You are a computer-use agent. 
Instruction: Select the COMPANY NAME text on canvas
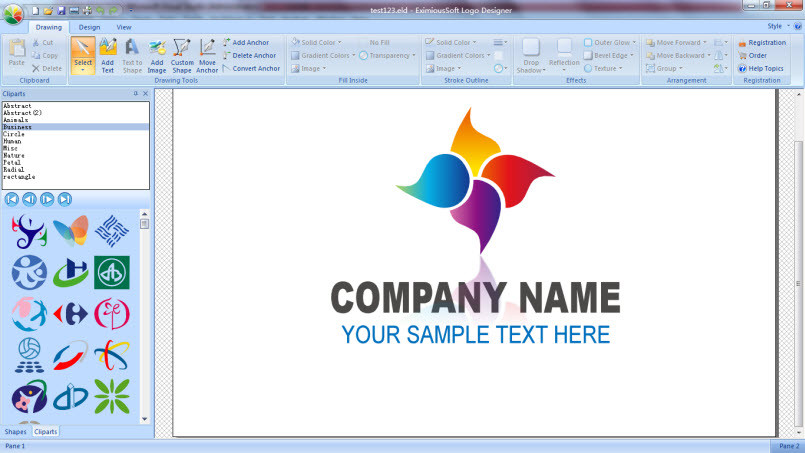[x=475, y=298]
